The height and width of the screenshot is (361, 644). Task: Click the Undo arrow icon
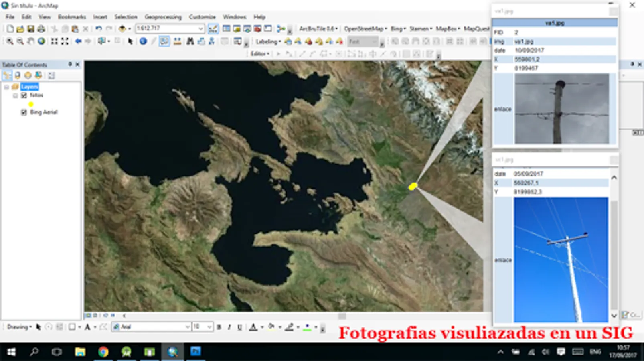(99, 29)
